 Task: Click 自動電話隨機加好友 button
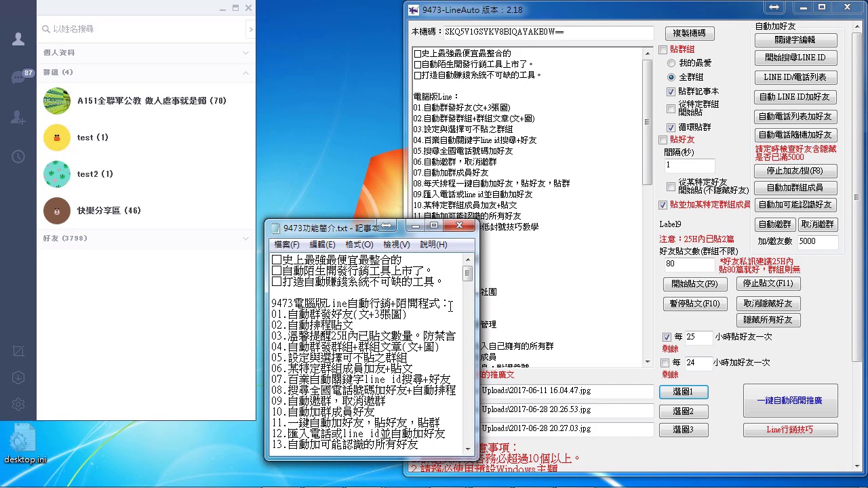point(795,135)
